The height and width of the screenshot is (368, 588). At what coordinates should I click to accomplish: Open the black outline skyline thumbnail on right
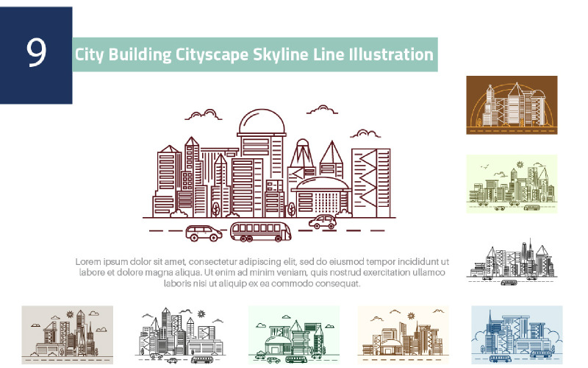[x=512, y=261]
